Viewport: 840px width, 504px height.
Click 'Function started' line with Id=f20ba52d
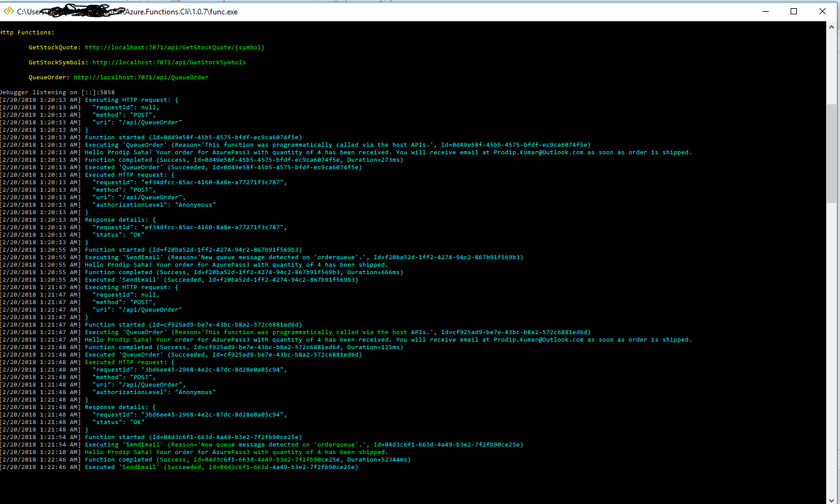(151, 250)
